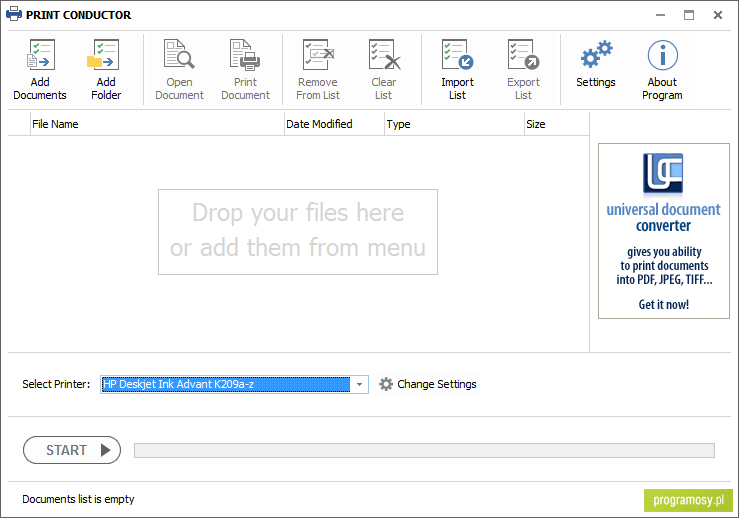
Task: Sort the list by Size column header
Action: (557, 124)
